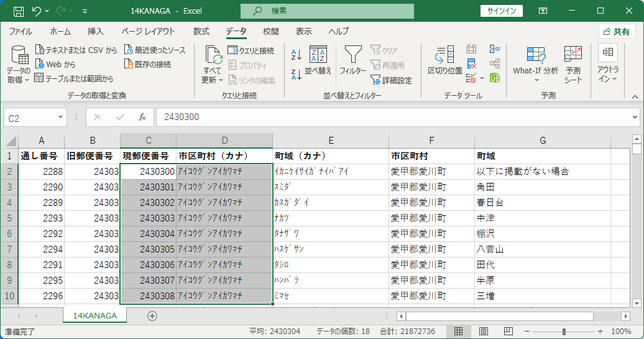Click the 14KANAGA sheet tab
Image resolution: width=644 pixels, height=339 pixels.
[95, 315]
